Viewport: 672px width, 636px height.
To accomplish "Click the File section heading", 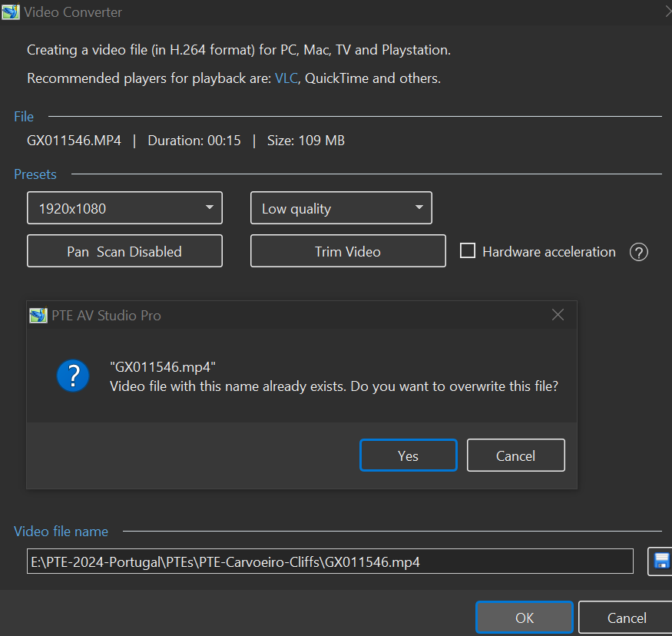I will click(x=24, y=117).
